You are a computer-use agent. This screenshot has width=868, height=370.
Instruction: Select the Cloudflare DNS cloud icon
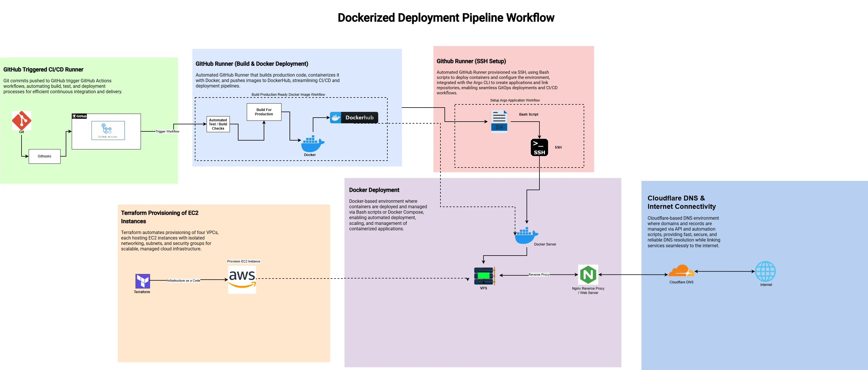[x=681, y=271]
